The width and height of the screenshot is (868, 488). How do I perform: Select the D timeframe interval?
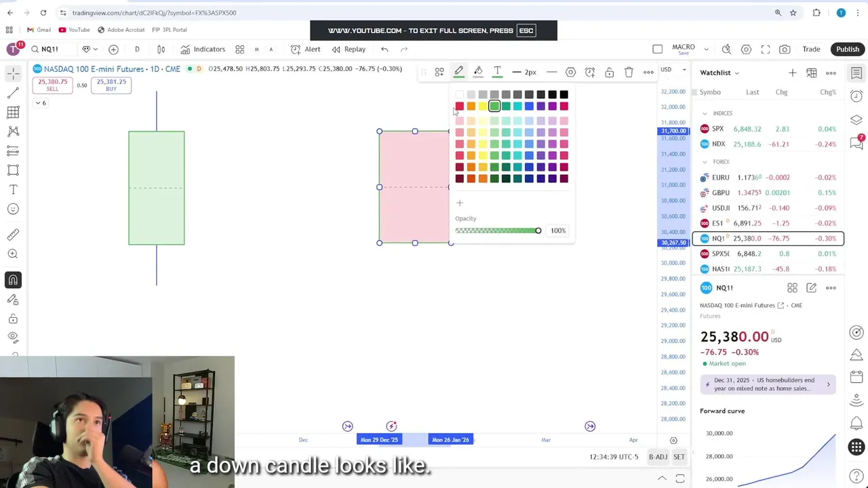click(137, 49)
